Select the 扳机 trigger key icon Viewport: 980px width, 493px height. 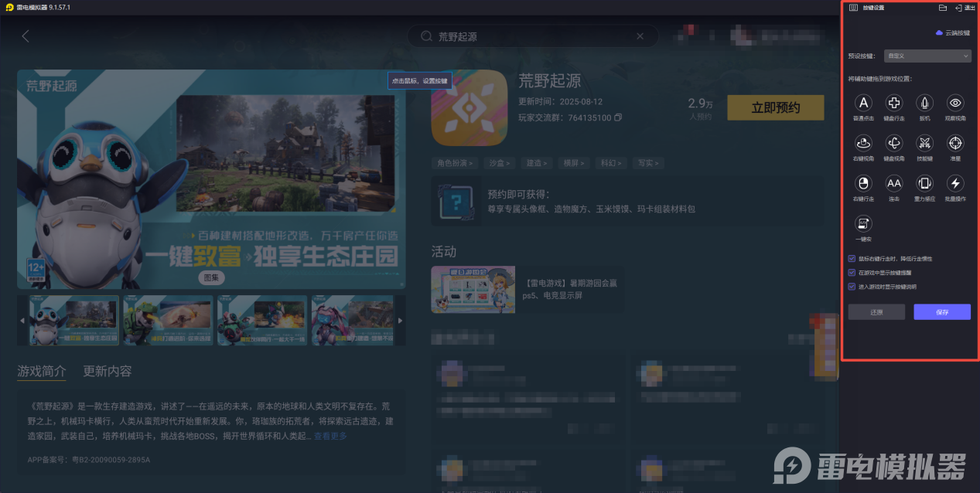click(926, 103)
